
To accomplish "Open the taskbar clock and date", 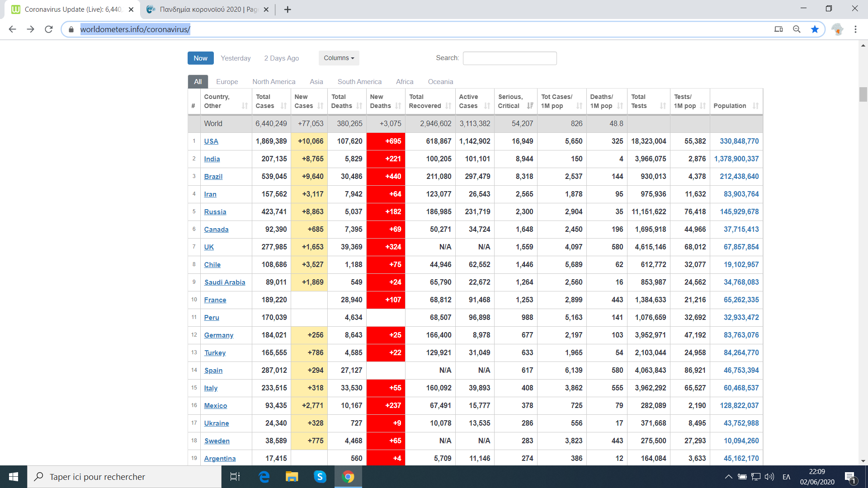I will 817,477.
